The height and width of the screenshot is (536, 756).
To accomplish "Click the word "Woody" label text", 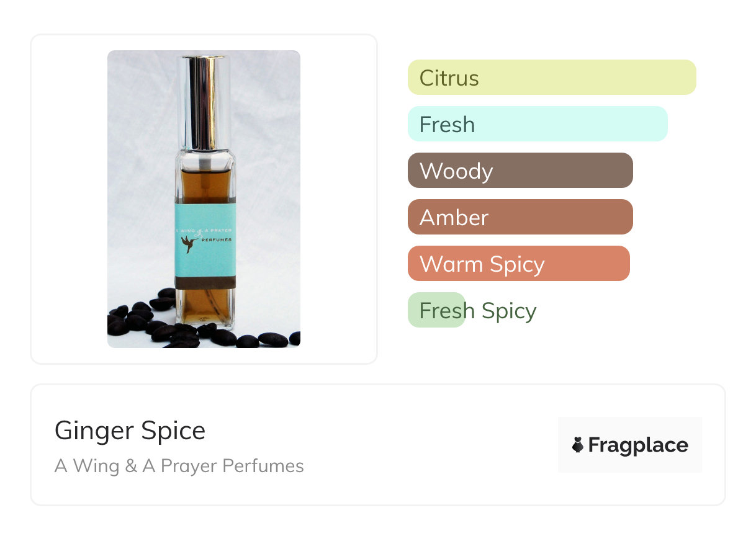I will pos(456,171).
